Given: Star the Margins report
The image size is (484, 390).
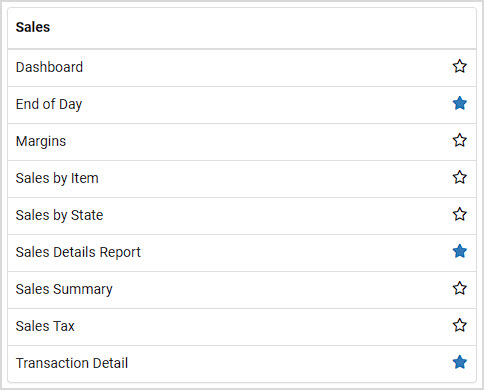Looking at the screenshot, I should click(x=460, y=140).
